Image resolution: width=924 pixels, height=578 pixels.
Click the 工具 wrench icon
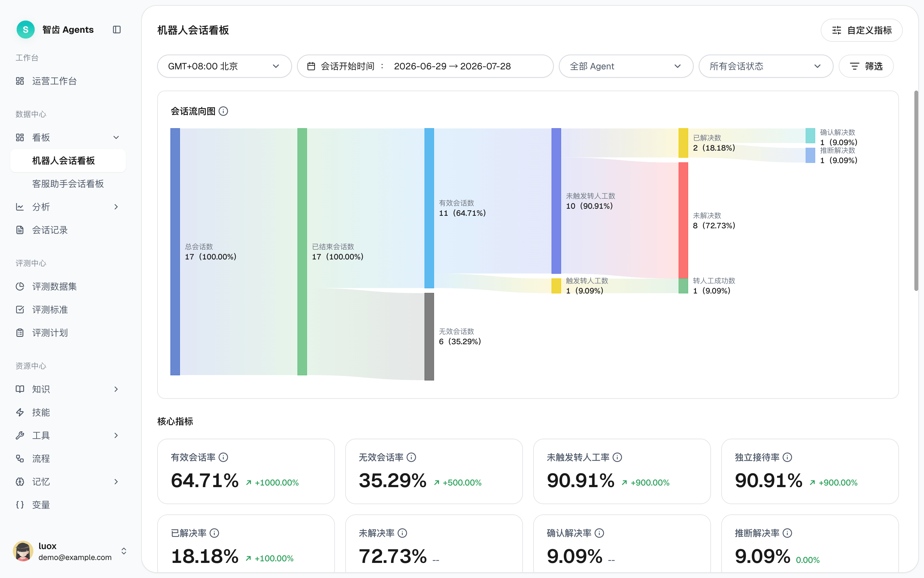point(20,435)
